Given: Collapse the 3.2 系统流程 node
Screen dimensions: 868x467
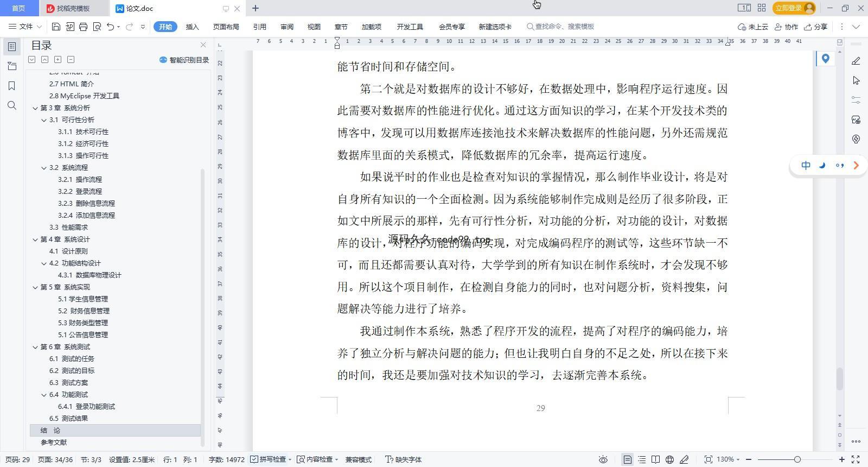Looking at the screenshot, I should pos(44,168).
